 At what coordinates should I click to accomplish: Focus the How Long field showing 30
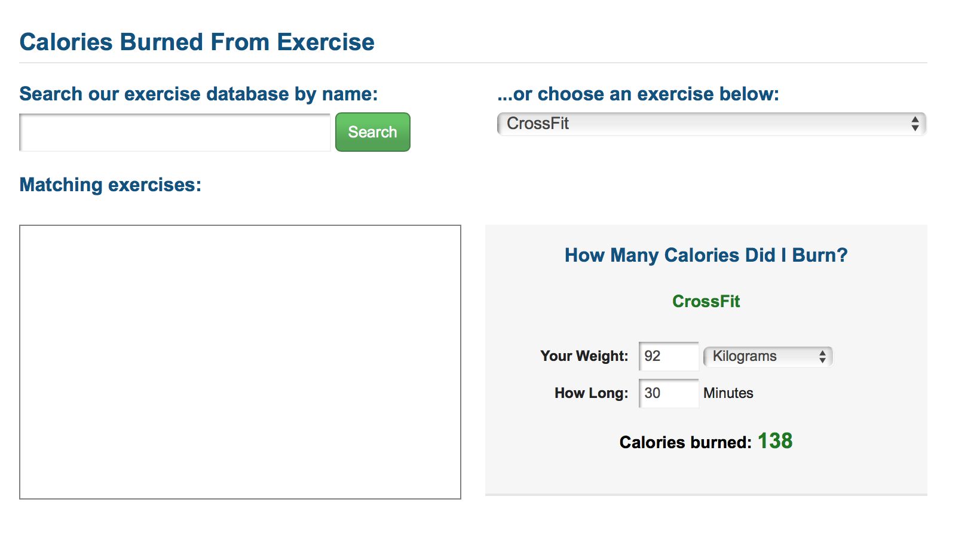coord(668,393)
